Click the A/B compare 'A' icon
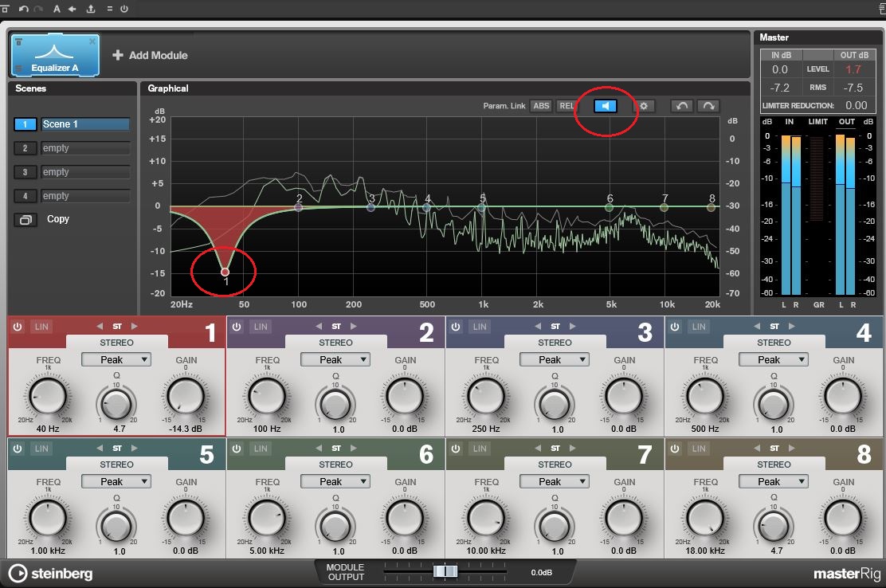The height and width of the screenshot is (588, 886). 57,9
